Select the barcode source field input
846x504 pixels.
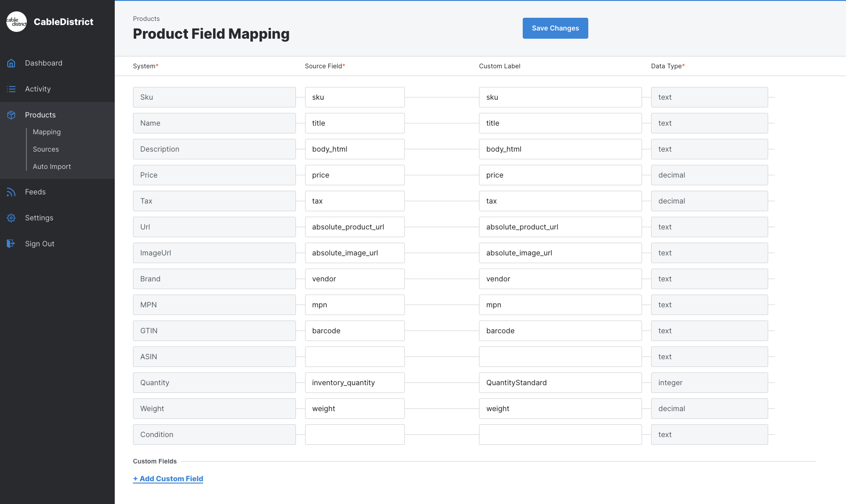point(354,331)
